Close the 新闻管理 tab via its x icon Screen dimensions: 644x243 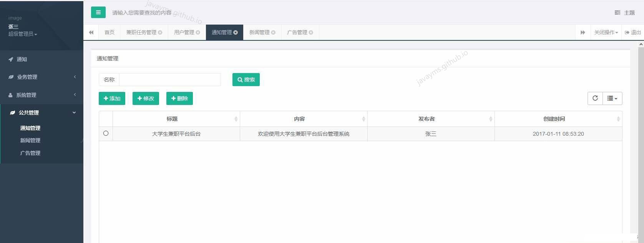tap(273, 32)
